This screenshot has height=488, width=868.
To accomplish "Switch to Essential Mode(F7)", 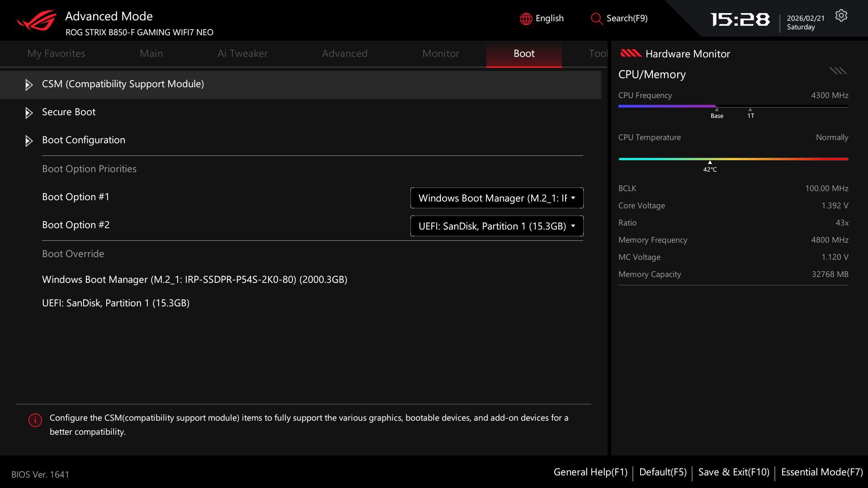I will [822, 472].
